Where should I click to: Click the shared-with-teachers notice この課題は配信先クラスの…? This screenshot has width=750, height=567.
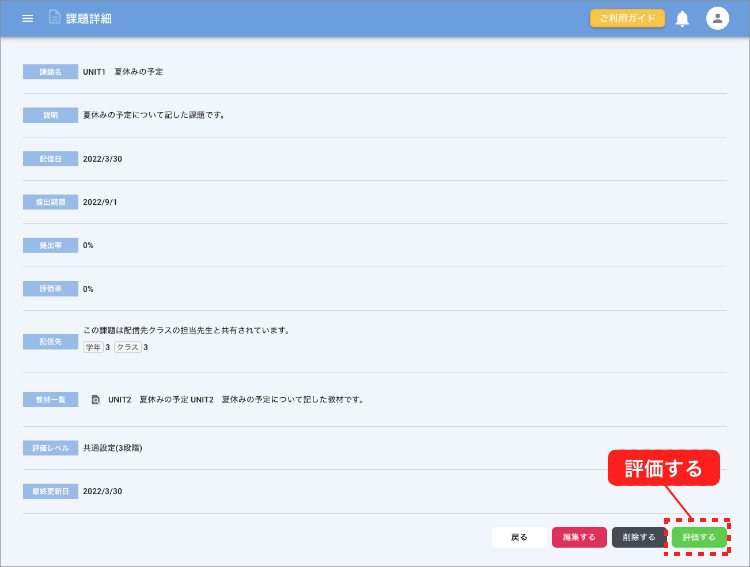pos(187,330)
